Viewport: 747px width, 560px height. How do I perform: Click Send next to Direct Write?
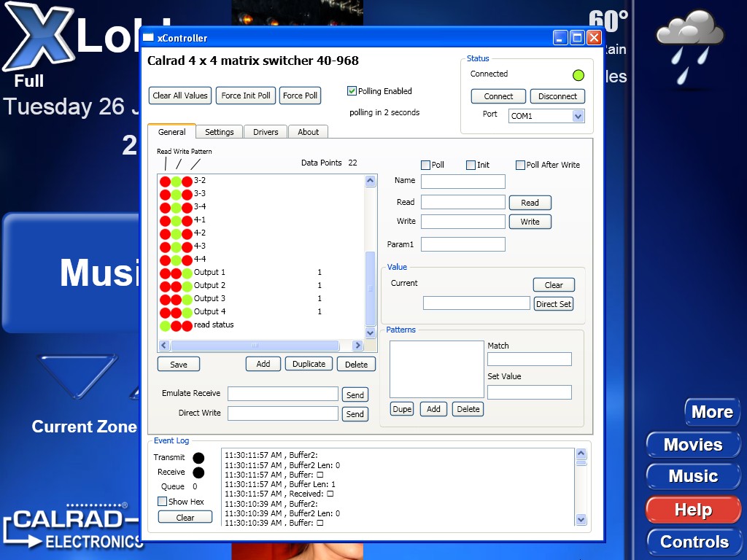point(355,414)
